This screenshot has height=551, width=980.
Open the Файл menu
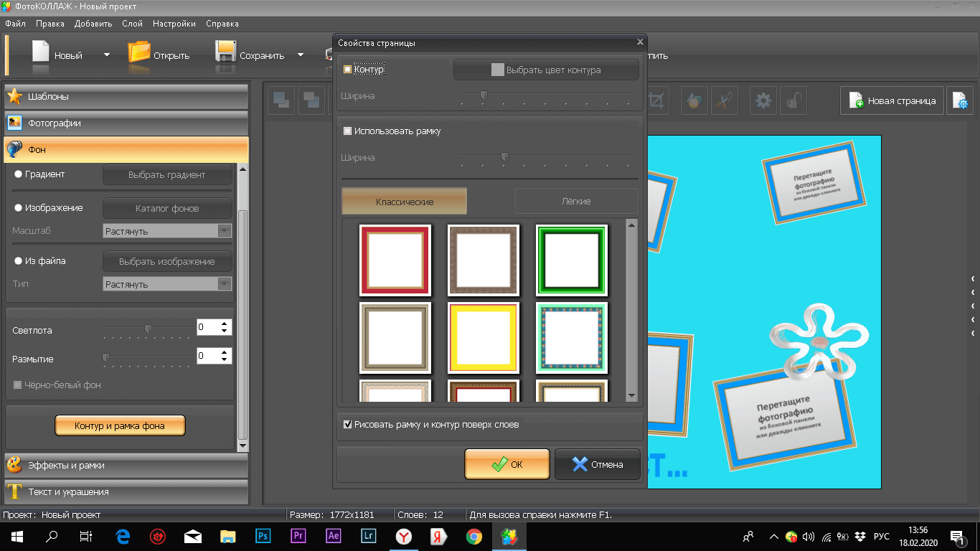[15, 24]
